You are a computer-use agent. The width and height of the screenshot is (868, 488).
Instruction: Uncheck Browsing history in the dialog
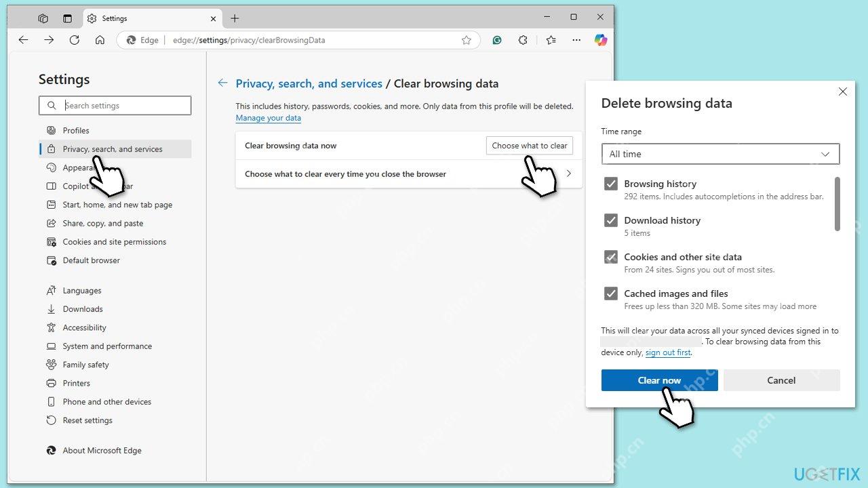click(611, 184)
